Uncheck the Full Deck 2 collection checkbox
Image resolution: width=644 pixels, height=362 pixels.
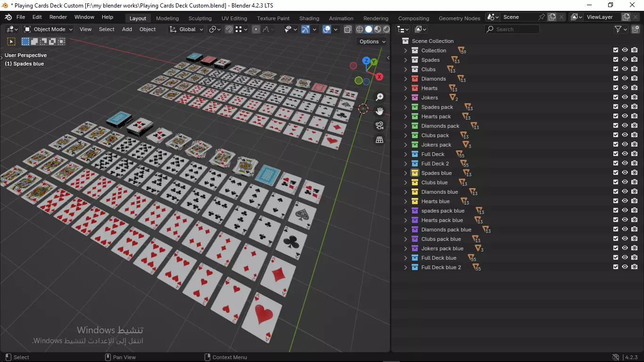[616, 164]
